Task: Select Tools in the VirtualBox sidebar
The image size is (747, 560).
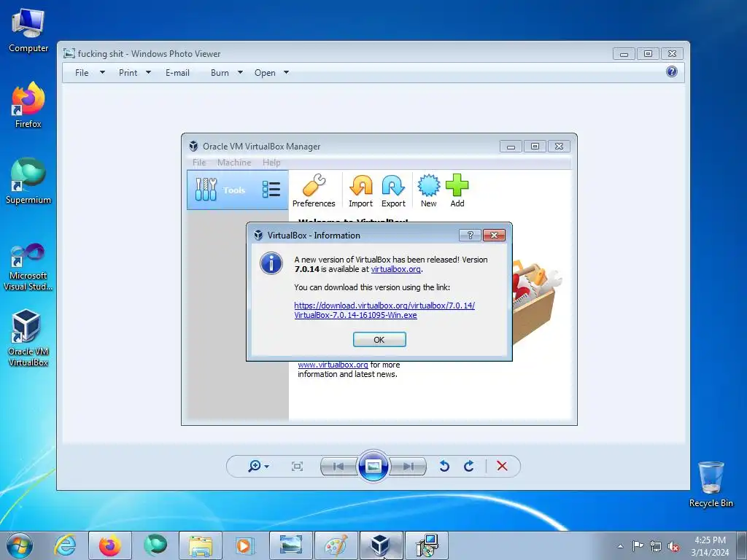Action: tap(237, 190)
